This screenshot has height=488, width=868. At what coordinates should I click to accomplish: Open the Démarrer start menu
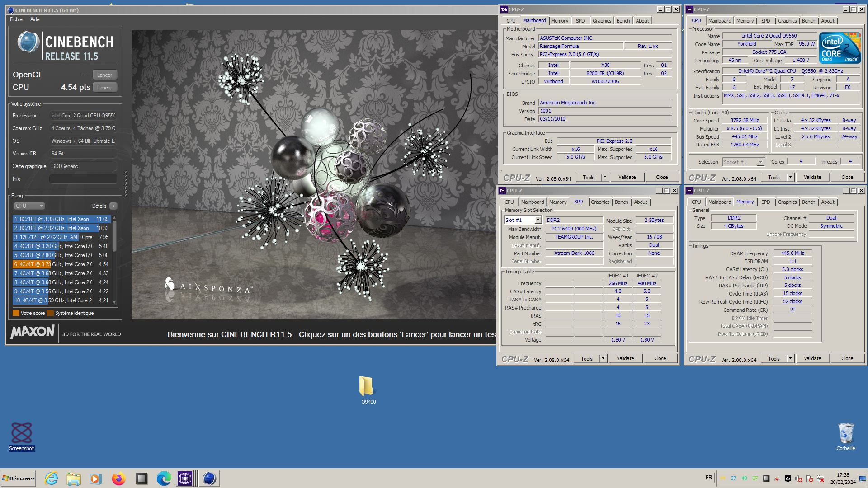tap(18, 479)
